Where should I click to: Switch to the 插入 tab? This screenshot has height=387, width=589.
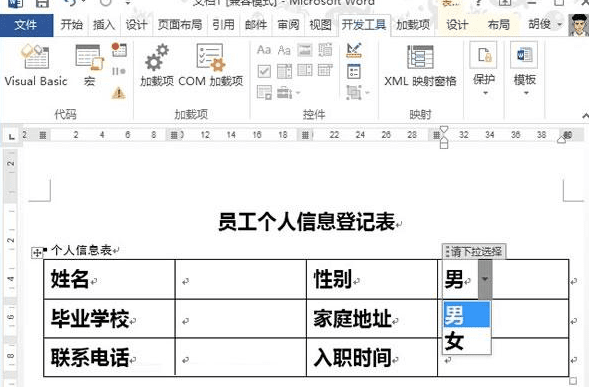click(x=104, y=25)
